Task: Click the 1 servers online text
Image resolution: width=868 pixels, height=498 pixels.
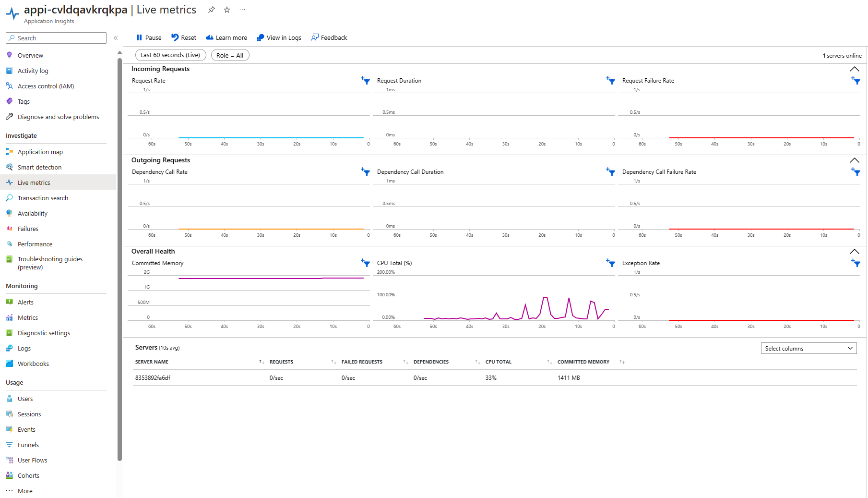Action: pos(842,56)
